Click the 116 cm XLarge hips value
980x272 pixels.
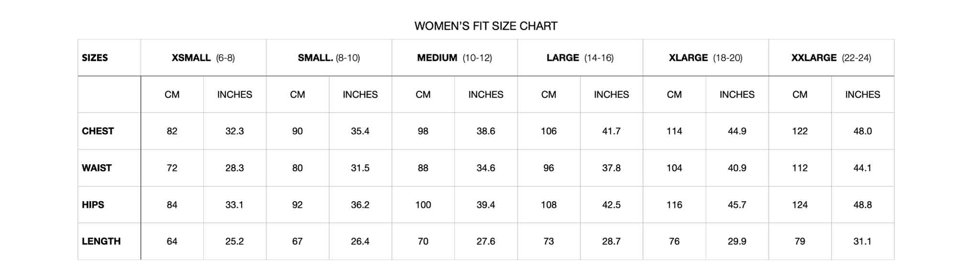click(x=674, y=205)
